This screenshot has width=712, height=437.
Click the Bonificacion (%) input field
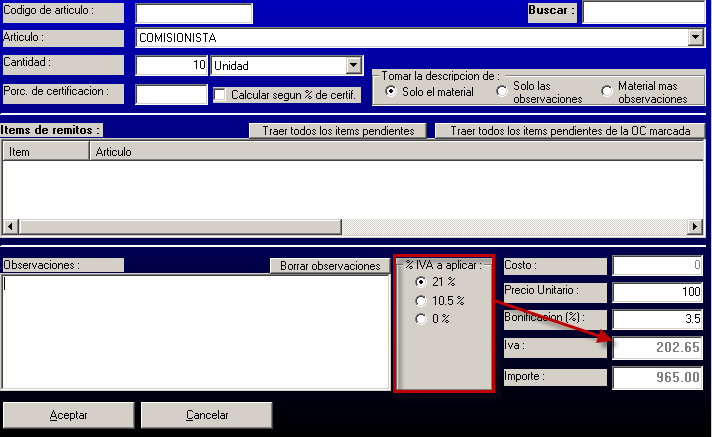point(656,320)
